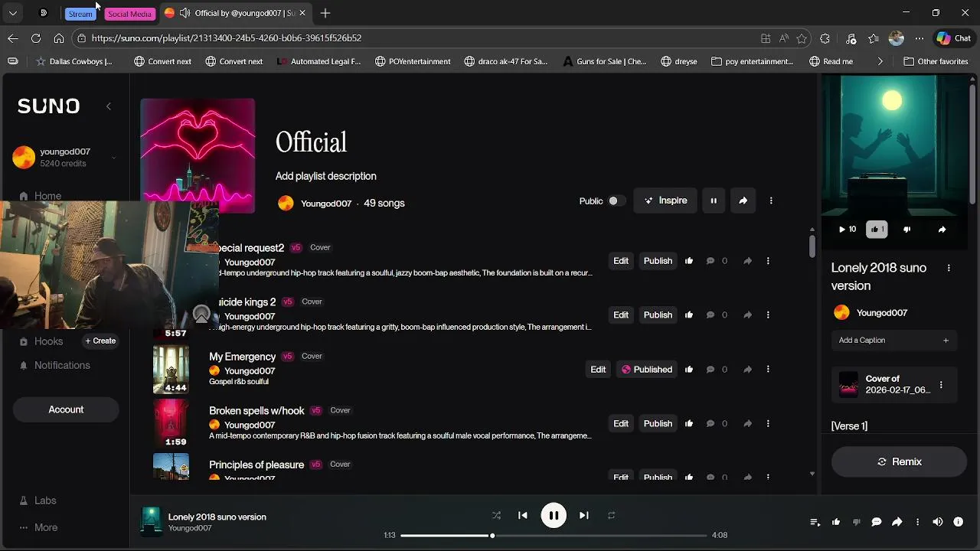This screenshot has height=551, width=980.
Task: Open more options for the Suicide kings 2 song
Action: 768,315
